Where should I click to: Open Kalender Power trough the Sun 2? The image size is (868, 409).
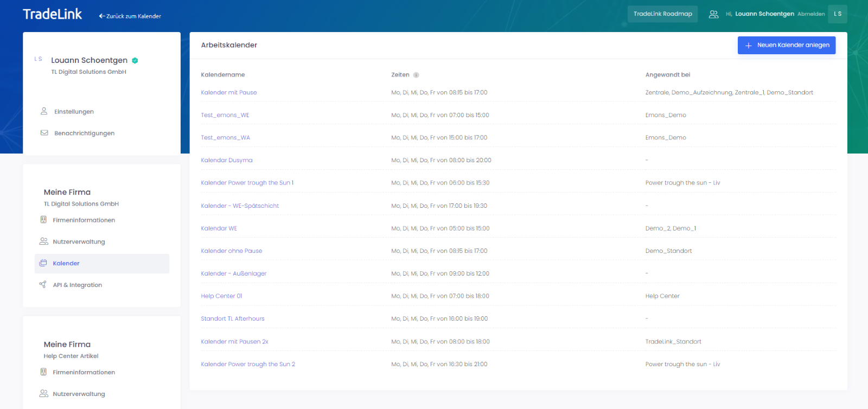248,365
